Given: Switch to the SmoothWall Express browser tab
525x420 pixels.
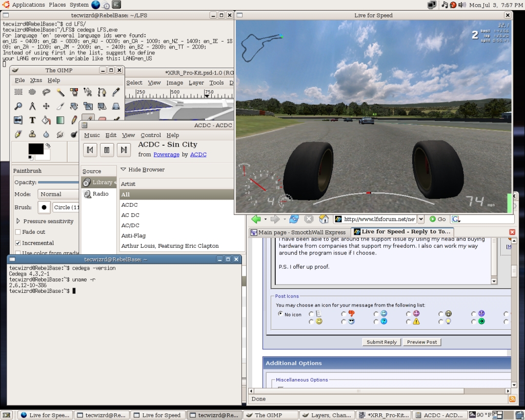Looking at the screenshot, I should coord(298,232).
